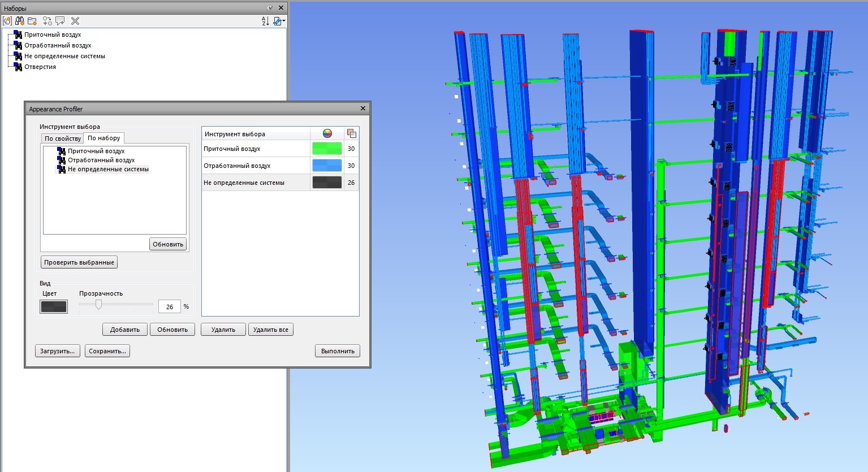Click the transparency column header icon
The width and height of the screenshot is (868, 472).
351,133
